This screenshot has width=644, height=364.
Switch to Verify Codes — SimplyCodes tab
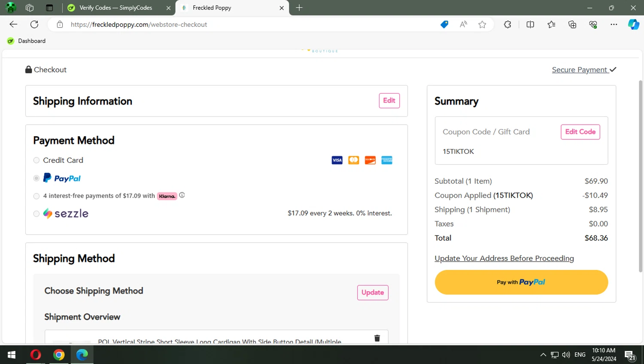click(x=115, y=8)
